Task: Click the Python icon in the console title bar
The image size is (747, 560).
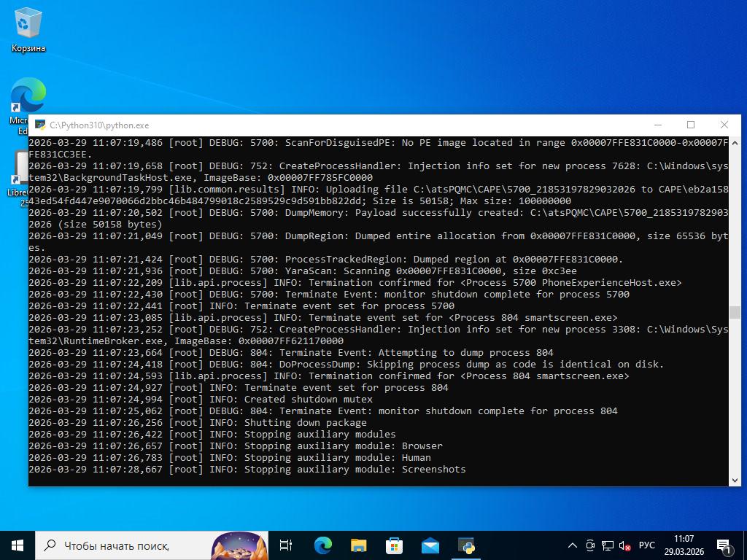Action: [x=41, y=125]
